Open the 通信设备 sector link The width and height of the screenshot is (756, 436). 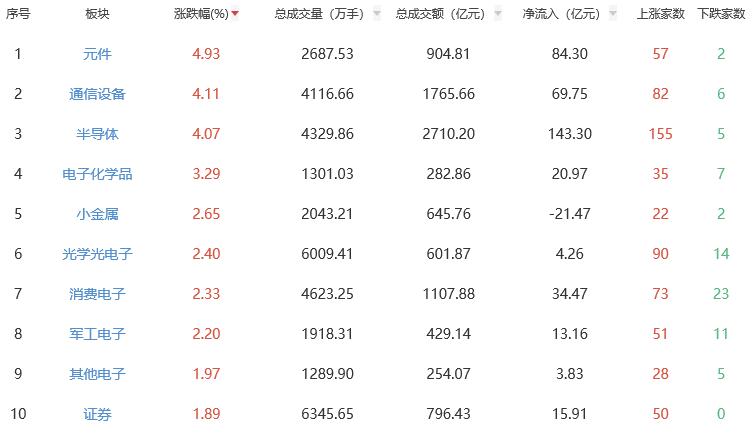pyautogui.click(x=97, y=94)
